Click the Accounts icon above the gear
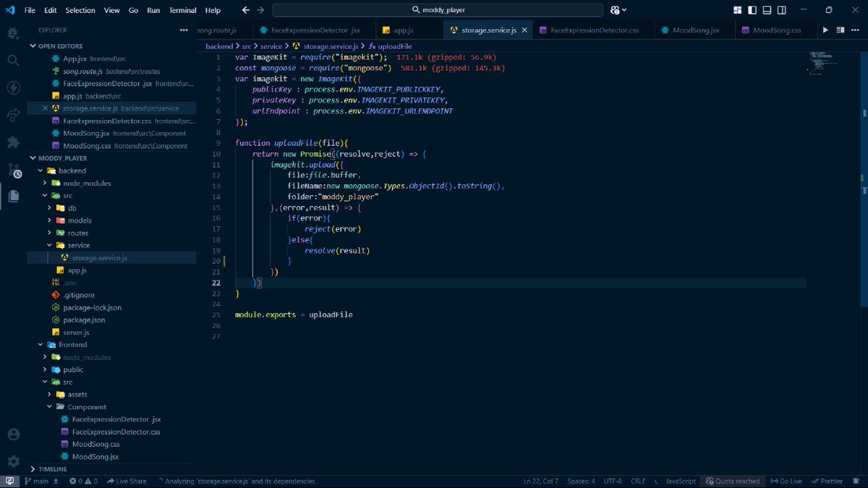 (x=12, y=435)
